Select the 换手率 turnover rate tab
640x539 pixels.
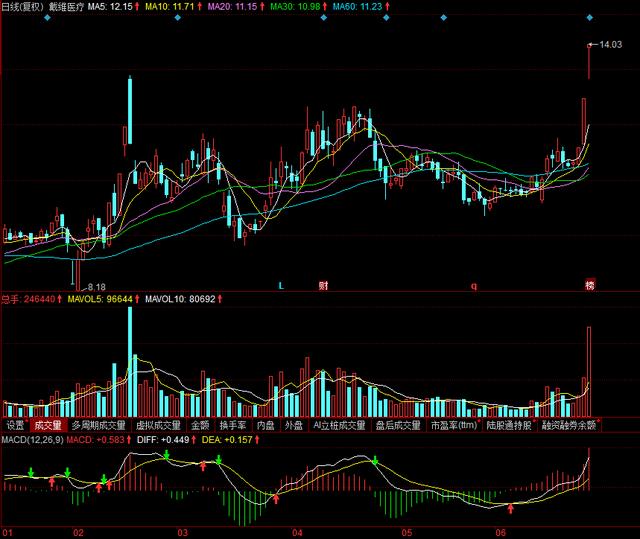click(x=233, y=425)
